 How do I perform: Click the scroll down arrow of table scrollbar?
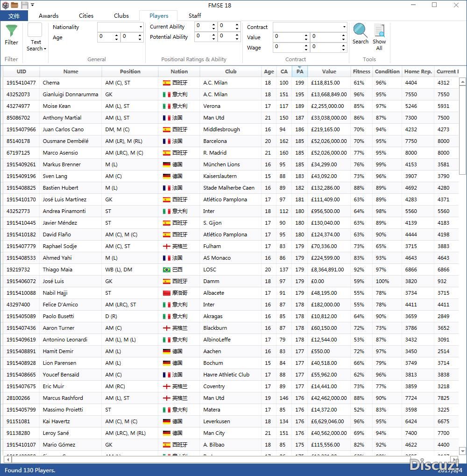click(x=462, y=451)
